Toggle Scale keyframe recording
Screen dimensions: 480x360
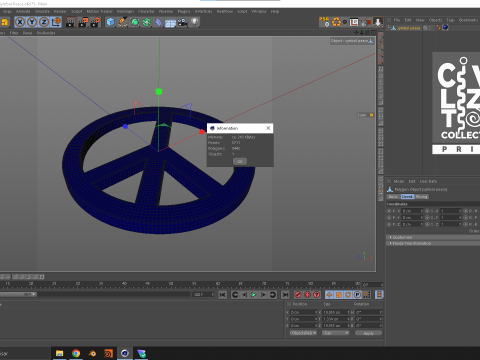pyautogui.click(x=339, y=295)
